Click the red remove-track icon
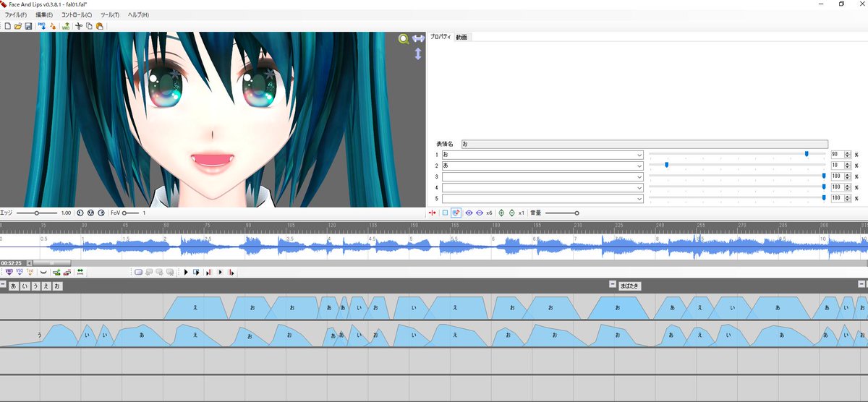Screen dimensions: 868x402 tap(67, 273)
